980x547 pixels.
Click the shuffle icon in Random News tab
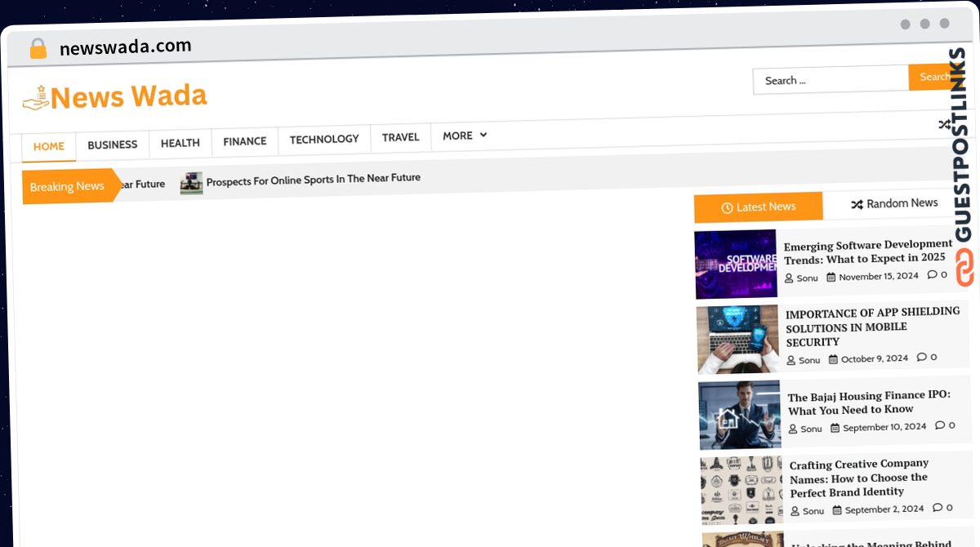tap(857, 204)
